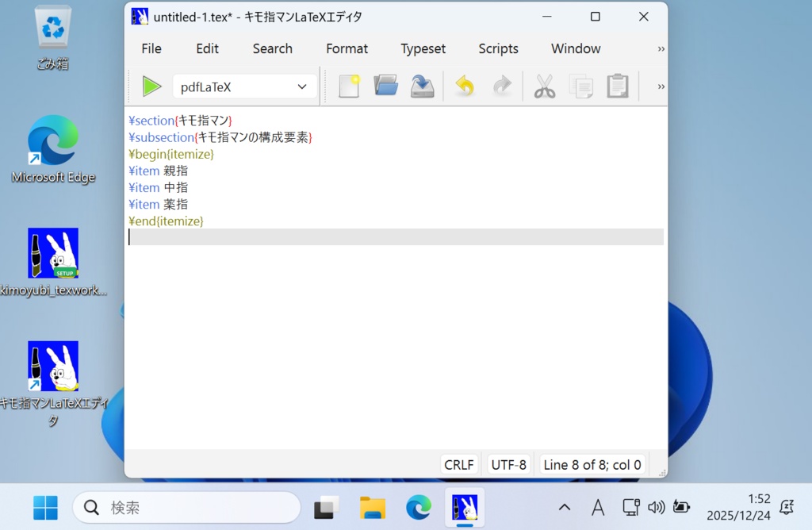Viewport: 812px width, 530px height.
Task: Click the UTF-8 encoding indicator
Action: click(508, 464)
